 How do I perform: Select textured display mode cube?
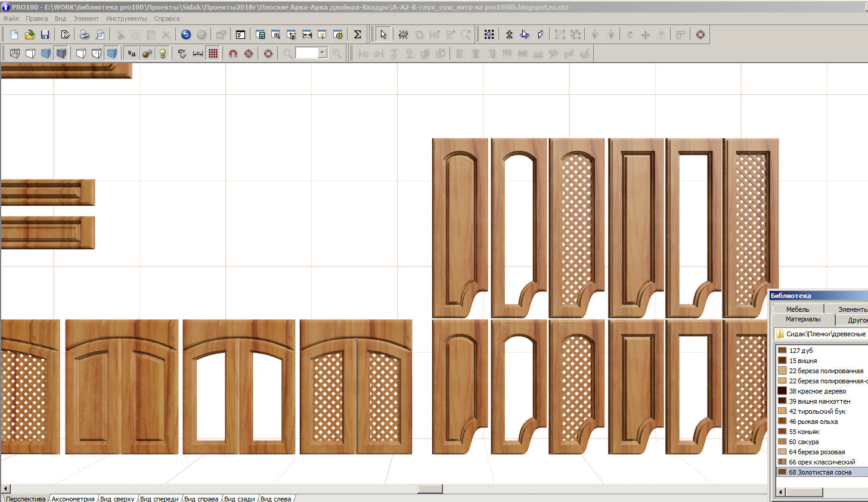pos(61,53)
